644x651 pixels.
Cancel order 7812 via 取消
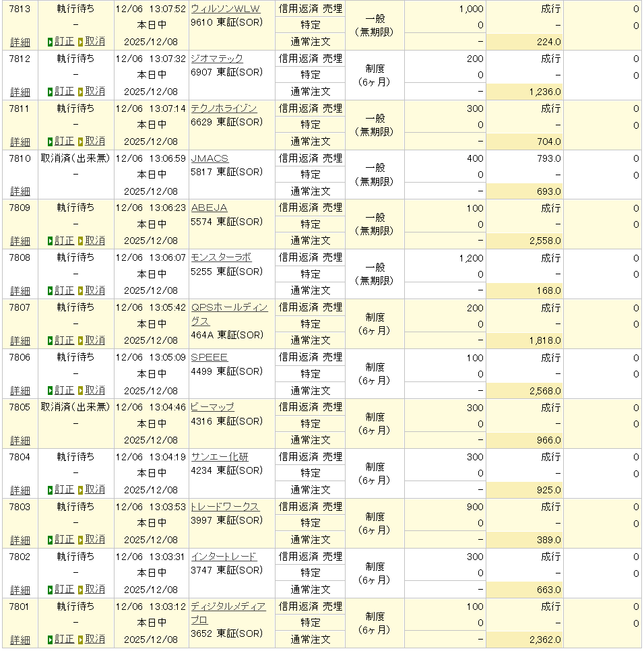tap(94, 91)
